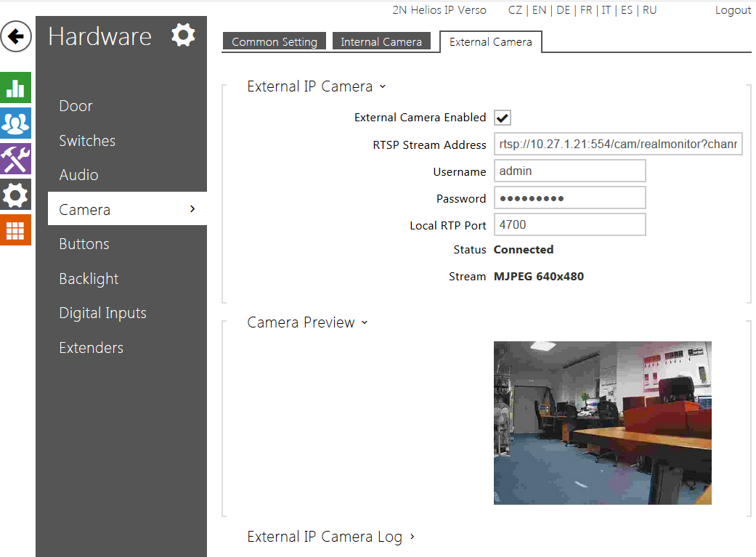Open the purple Services tools icon
Viewport: 756px width, 557px height.
click(x=16, y=159)
